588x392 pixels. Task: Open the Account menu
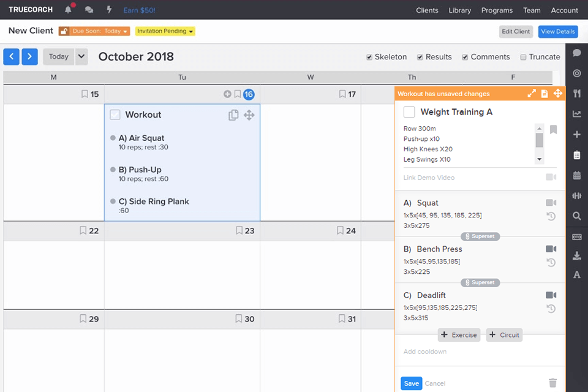point(564,10)
